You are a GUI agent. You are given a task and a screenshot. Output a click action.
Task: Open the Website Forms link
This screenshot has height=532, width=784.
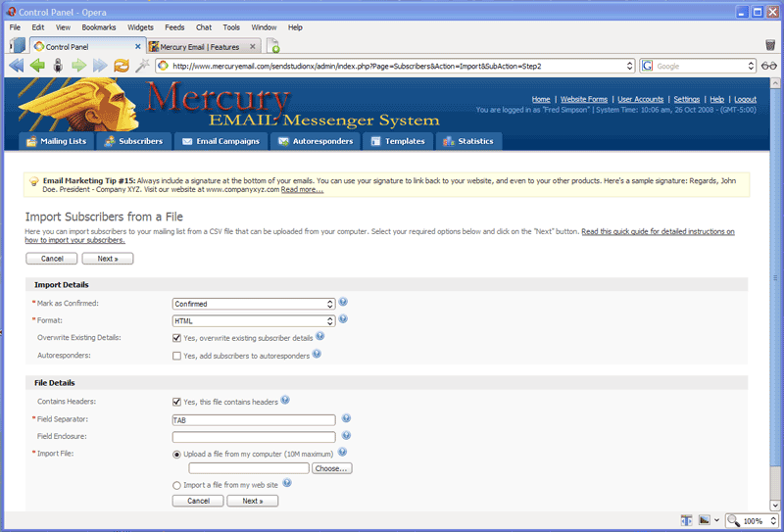click(x=583, y=99)
